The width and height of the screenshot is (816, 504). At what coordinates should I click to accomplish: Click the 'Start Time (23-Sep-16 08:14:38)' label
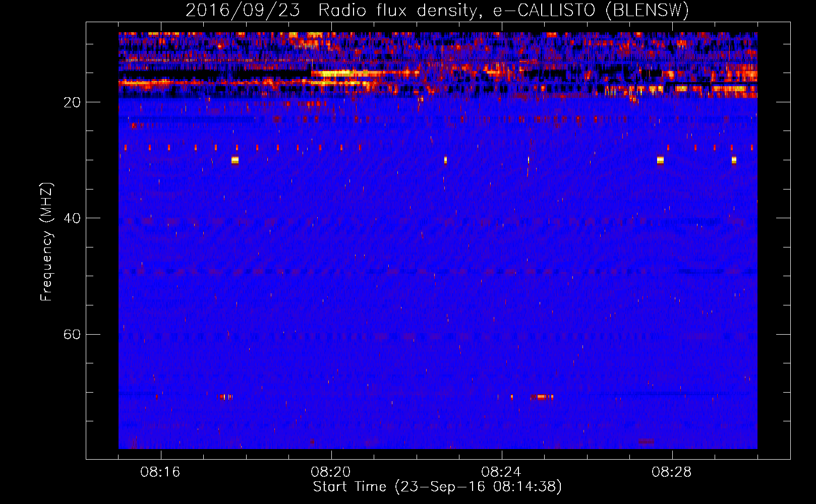(437, 487)
